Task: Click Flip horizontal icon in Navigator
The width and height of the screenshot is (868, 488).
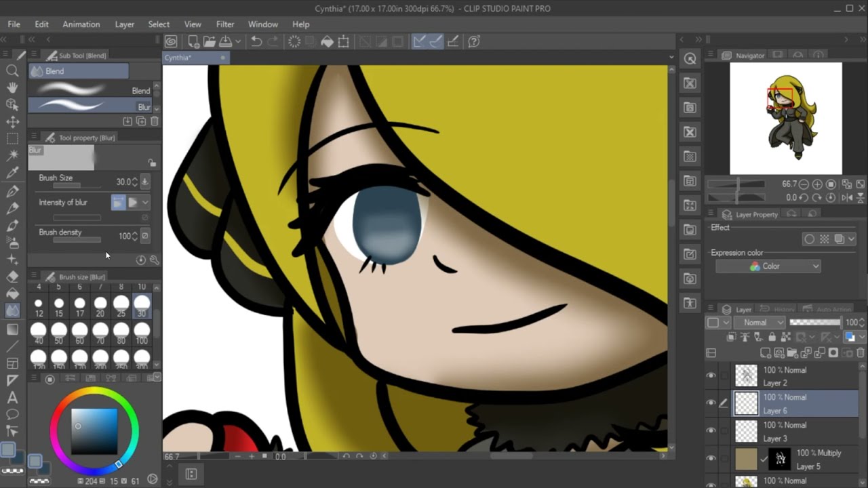Action: pyautogui.click(x=847, y=198)
